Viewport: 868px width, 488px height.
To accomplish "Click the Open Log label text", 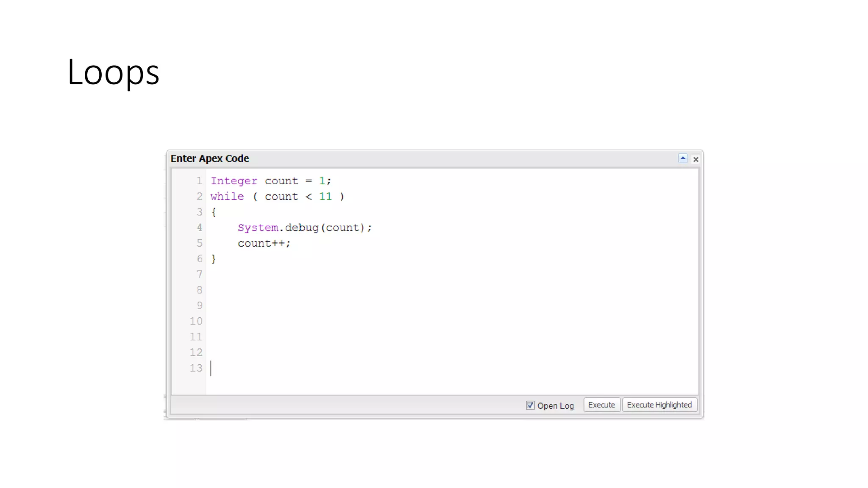I will point(555,406).
